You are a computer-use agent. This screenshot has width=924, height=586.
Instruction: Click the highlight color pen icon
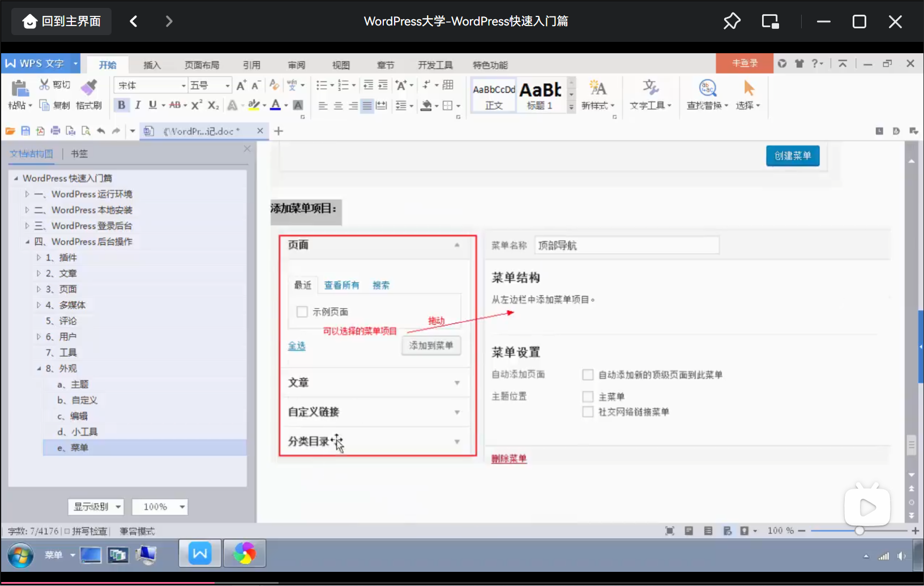point(254,105)
